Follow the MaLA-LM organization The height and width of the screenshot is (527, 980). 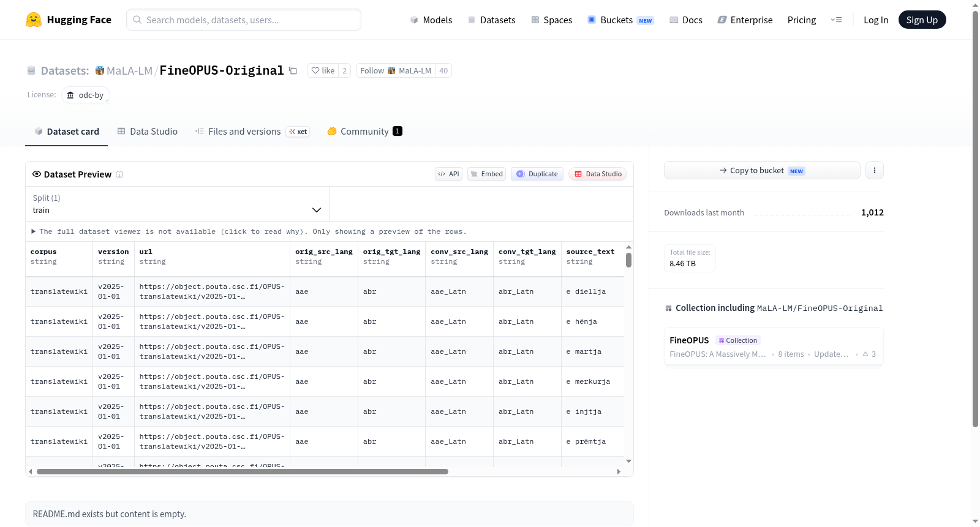(x=396, y=71)
